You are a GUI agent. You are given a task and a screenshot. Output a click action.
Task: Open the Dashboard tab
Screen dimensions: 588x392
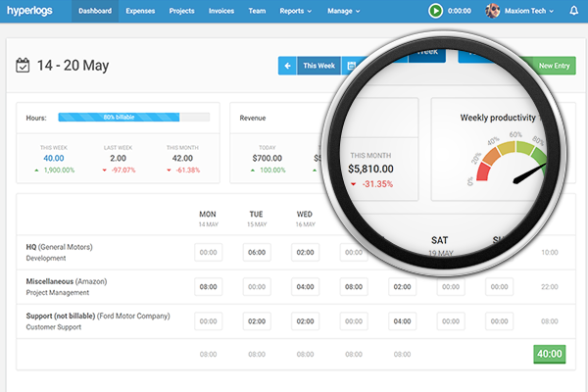click(95, 11)
